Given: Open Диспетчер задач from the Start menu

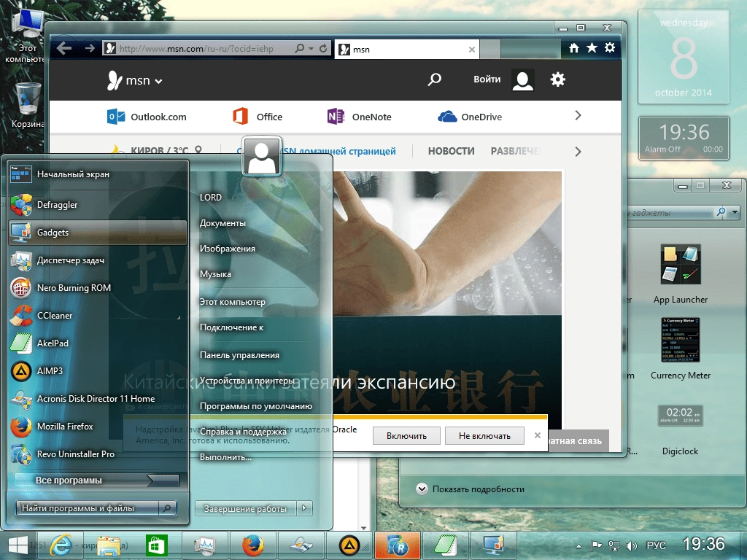Looking at the screenshot, I should (x=98, y=260).
